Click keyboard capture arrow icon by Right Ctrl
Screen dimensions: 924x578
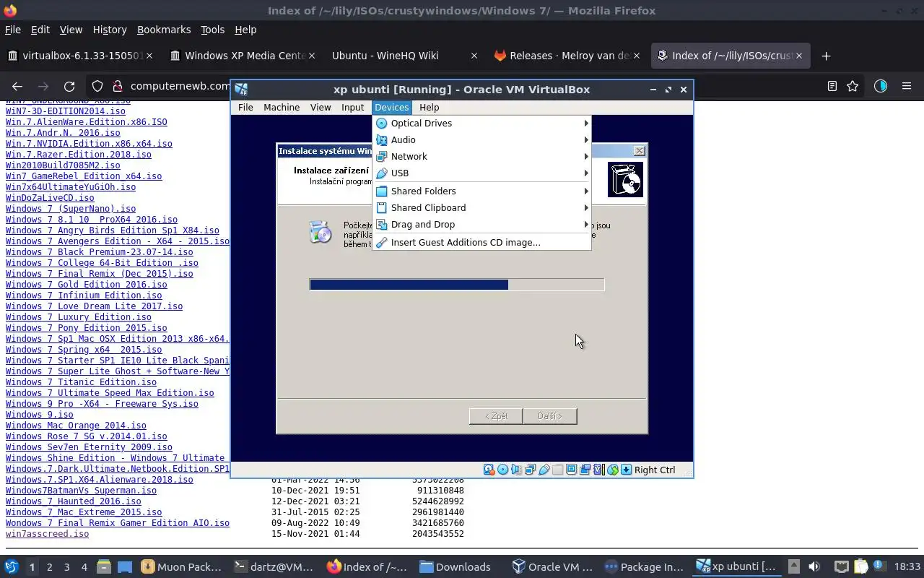pyautogui.click(x=626, y=470)
